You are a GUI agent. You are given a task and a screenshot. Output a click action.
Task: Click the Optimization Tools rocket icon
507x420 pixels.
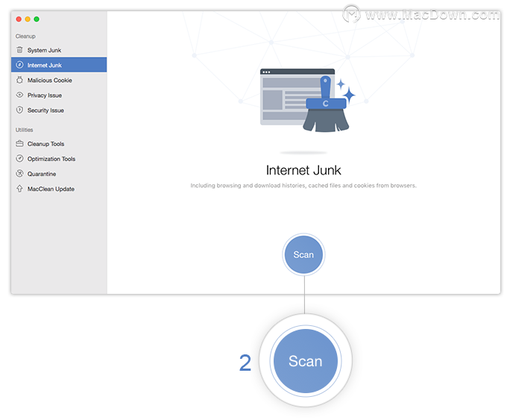pyautogui.click(x=19, y=158)
